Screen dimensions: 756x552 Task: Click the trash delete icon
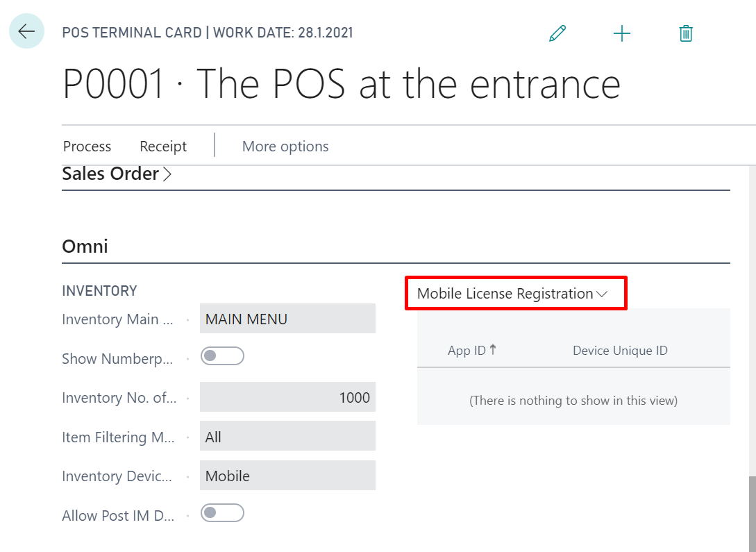click(686, 33)
